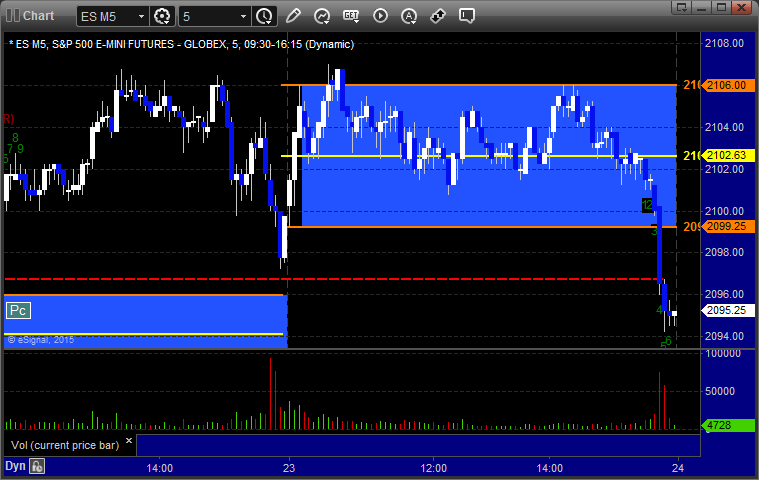Click the 23 date label
Screen dimensions: 759x480
pyautogui.click(x=289, y=468)
